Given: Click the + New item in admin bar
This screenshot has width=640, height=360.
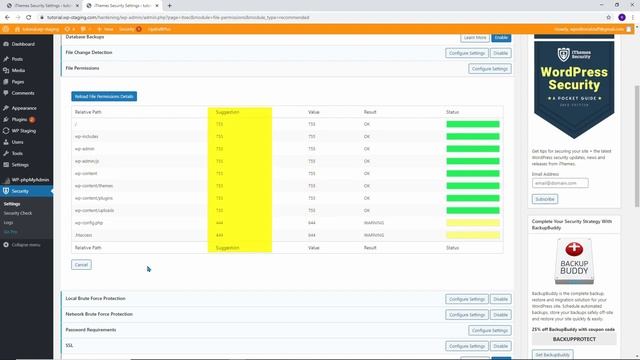Looking at the screenshot, I should tap(105, 29).
